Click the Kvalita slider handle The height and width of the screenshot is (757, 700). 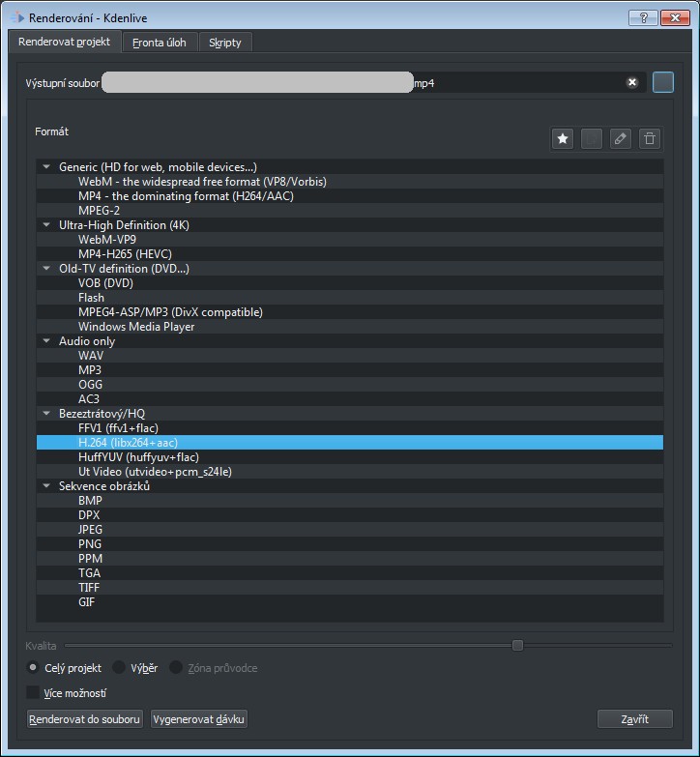[x=517, y=645]
